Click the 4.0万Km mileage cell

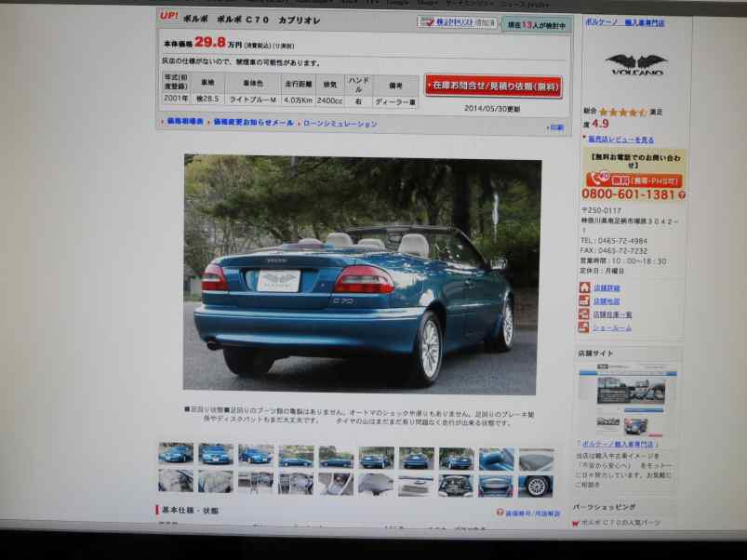[299, 100]
